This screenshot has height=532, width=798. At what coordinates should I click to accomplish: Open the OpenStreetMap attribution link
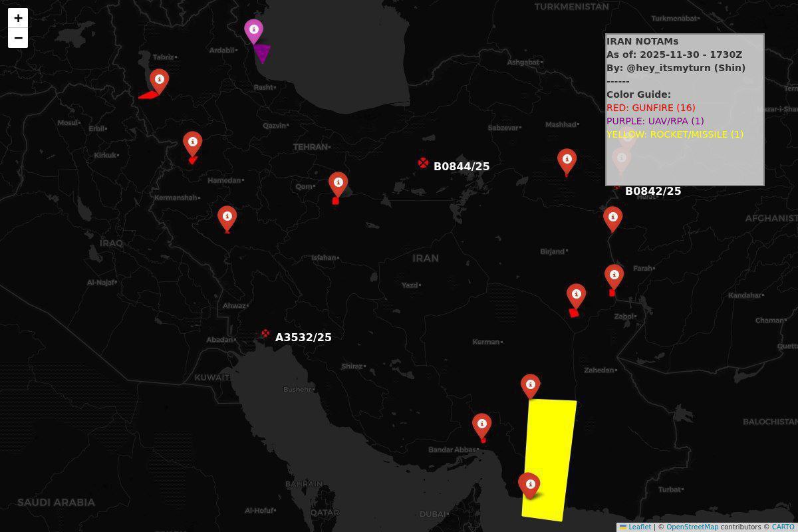coord(692,527)
